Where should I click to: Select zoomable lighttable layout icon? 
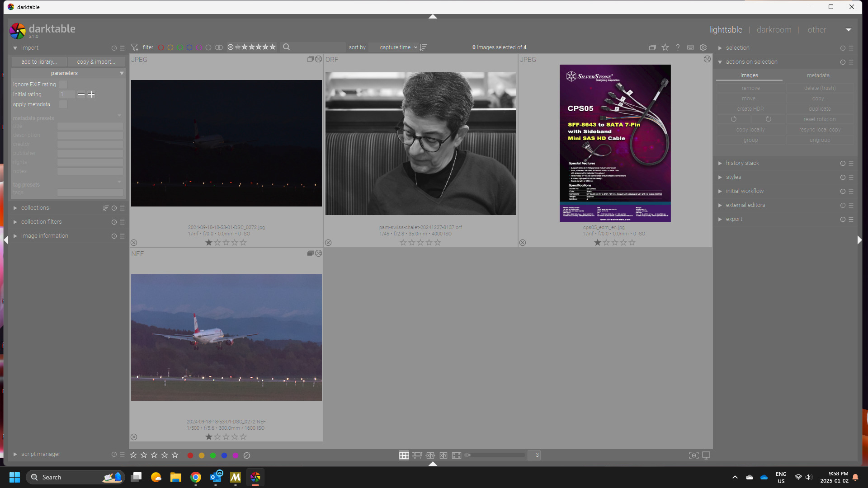pyautogui.click(x=417, y=455)
